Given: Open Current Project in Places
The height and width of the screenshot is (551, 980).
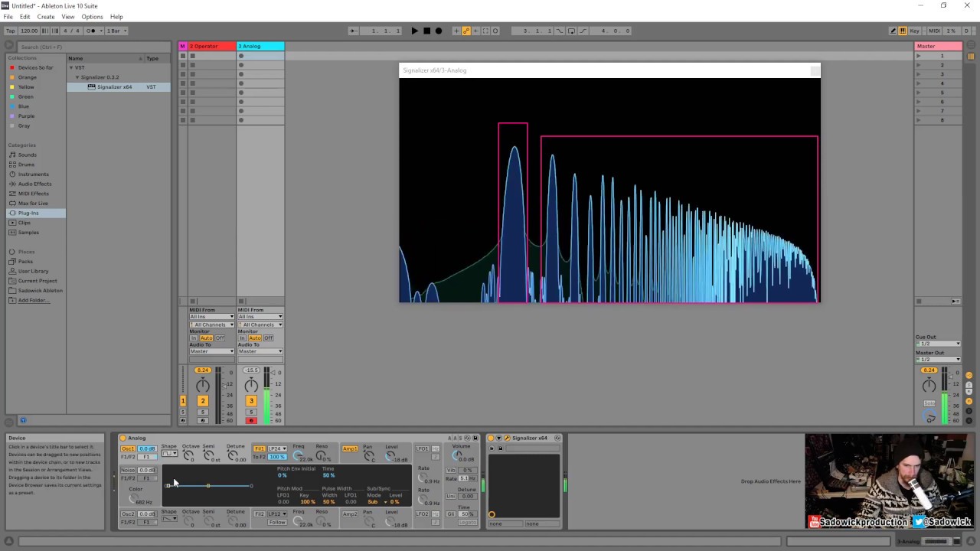Looking at the screenshot, I should 38,281.
